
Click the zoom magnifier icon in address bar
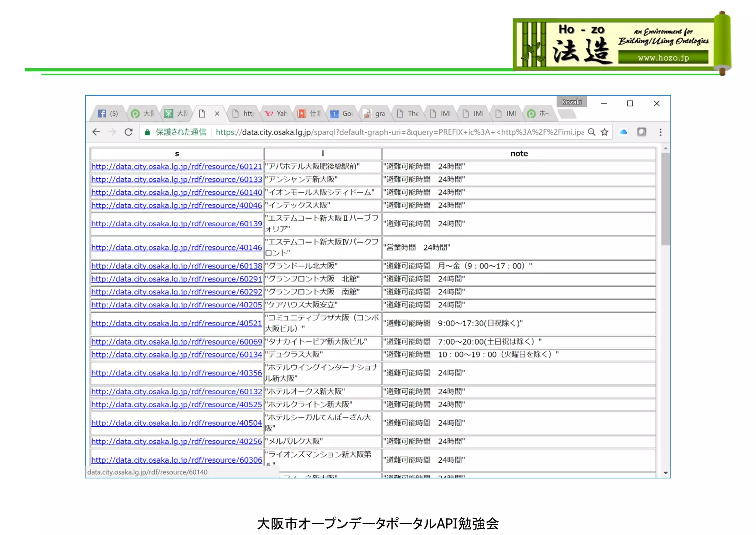point(591,132)
